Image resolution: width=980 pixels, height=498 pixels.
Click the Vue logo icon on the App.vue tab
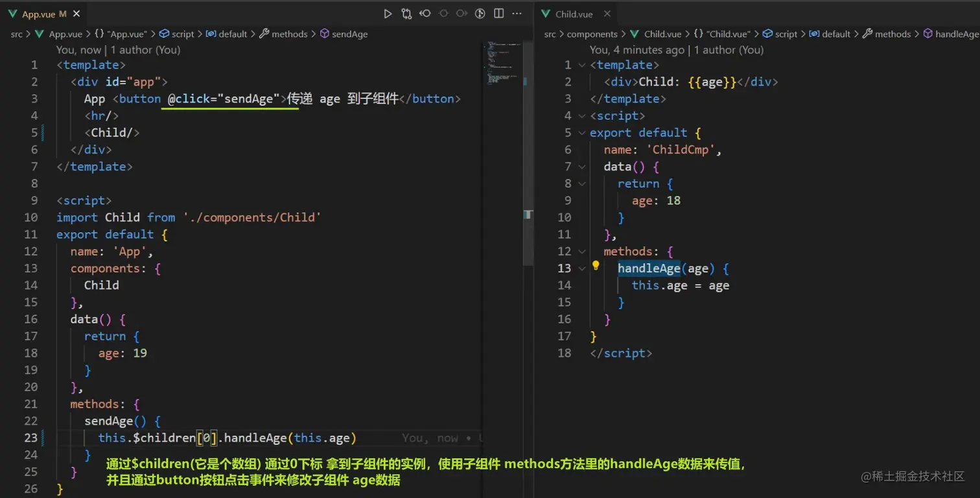click(x=12, y=14)
